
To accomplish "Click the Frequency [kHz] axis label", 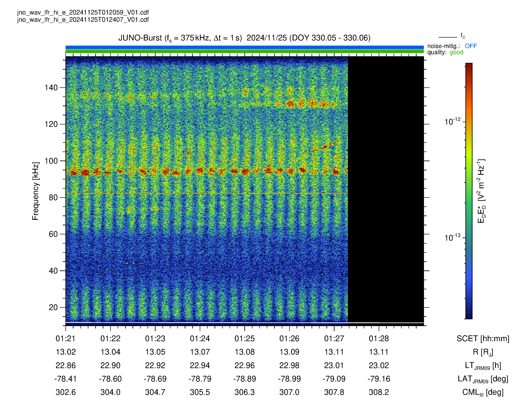I will [x=36, y=191].
